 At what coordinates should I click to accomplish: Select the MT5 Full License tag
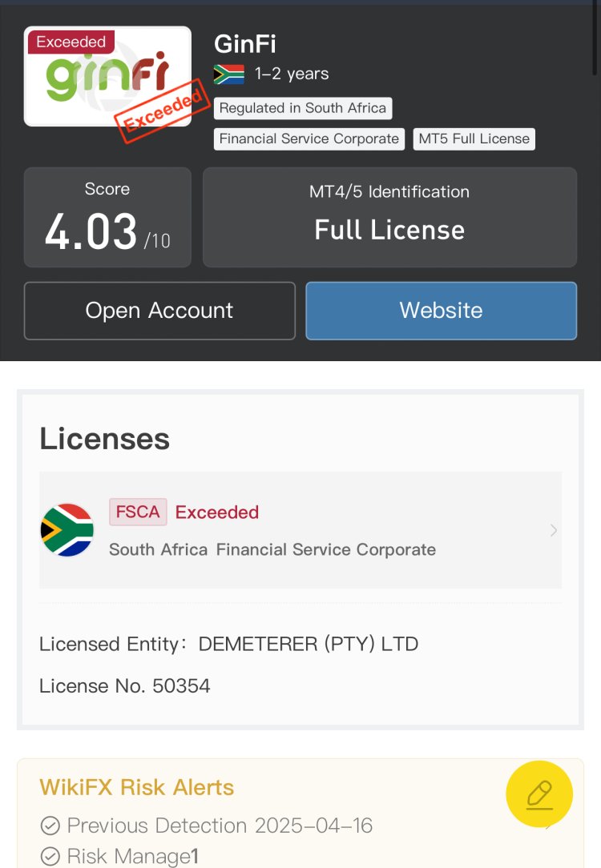tap(474, 139)
